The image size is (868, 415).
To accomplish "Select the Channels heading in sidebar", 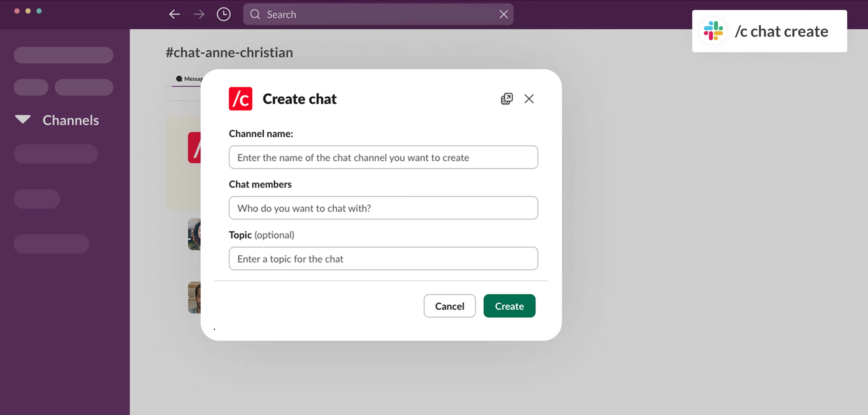I will click(70, 120).
